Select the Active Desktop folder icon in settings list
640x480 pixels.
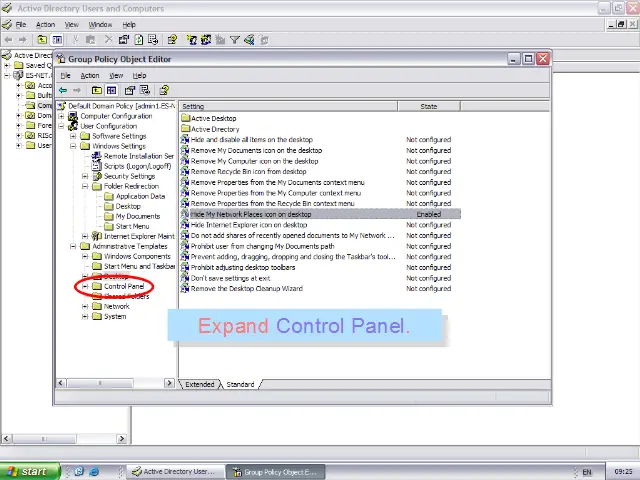(x=186, y=118)
